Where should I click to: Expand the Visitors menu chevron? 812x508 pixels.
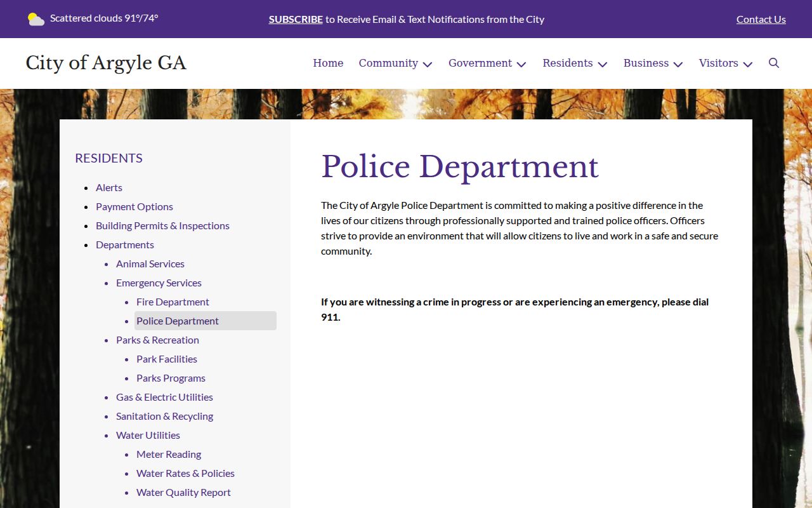coord(748,64)
